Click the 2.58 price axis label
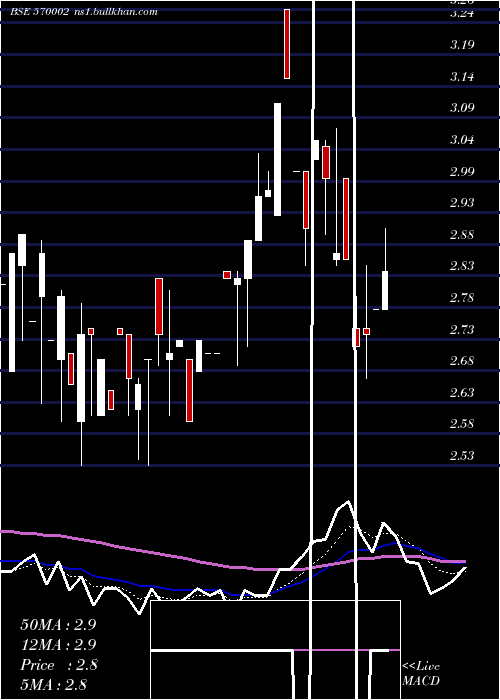 462,424
